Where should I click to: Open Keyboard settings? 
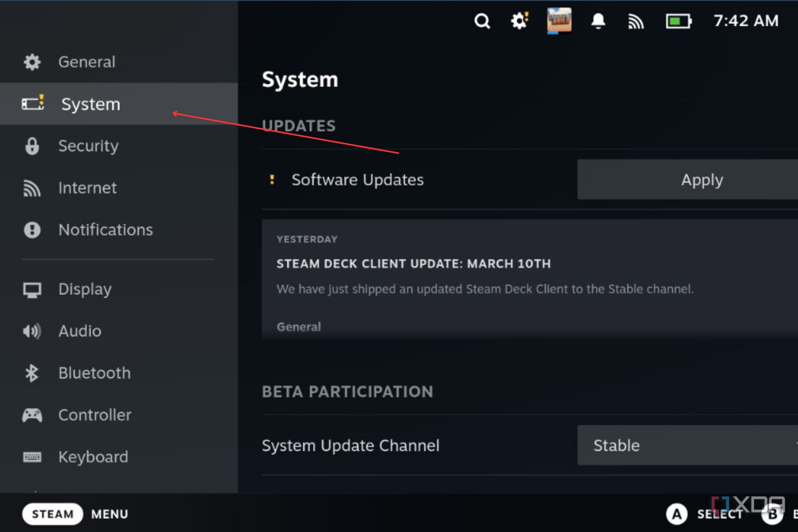[x=119, y=457]
